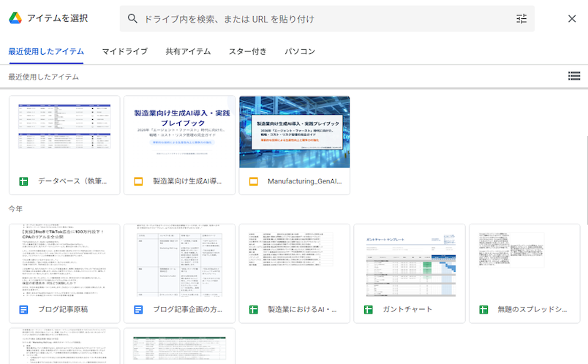Select the 製造業向け生成AI導入 white slide thumbnail
The image size is (588, 364).
coord(180,132)
